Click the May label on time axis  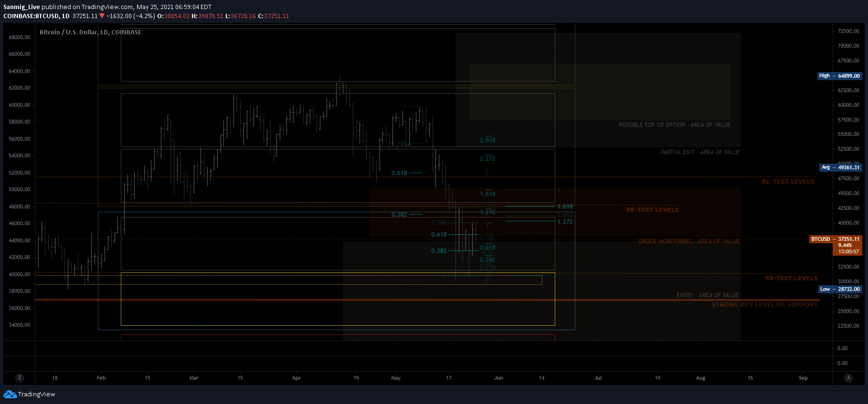[x=396, y=378]
